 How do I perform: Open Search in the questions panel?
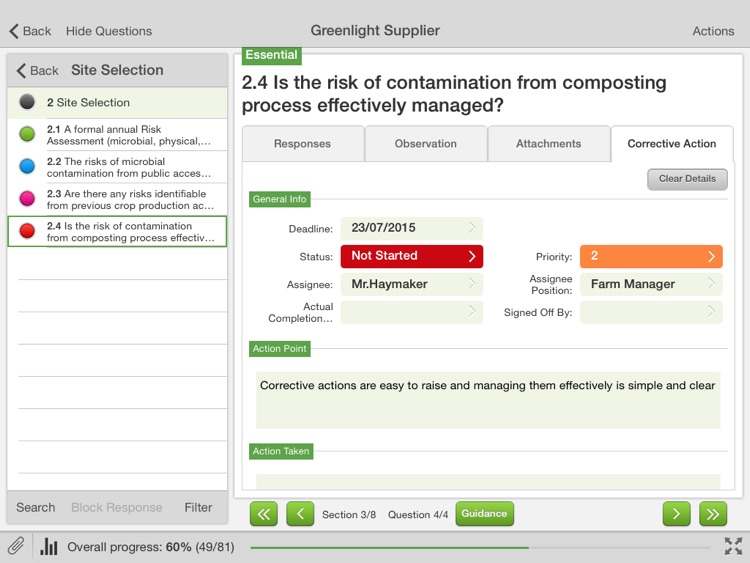[36, 507]
